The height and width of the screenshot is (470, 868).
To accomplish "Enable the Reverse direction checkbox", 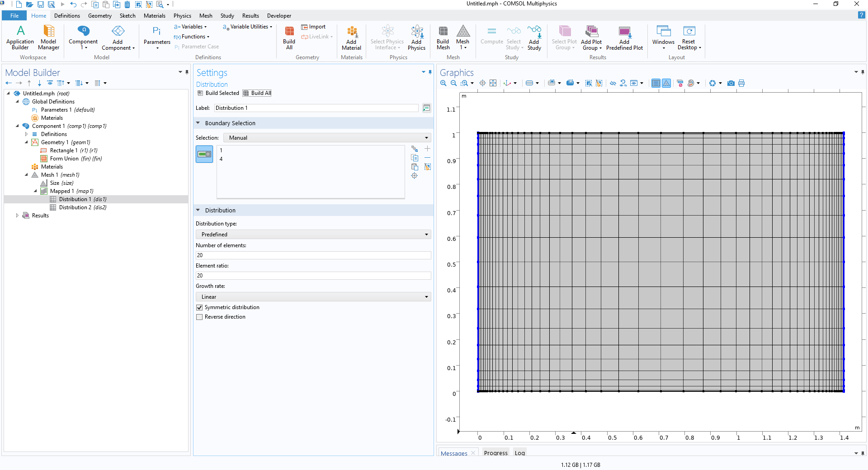I will pos(199,317).
